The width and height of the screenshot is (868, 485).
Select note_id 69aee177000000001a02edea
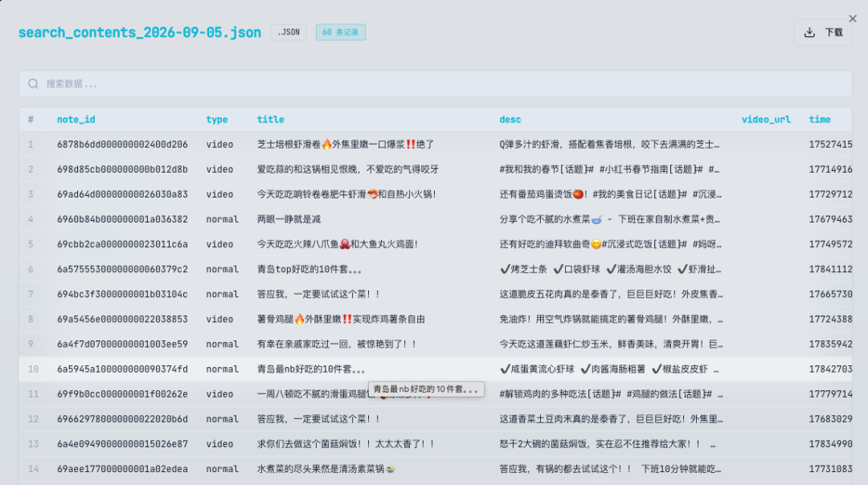tap(122, 468)
